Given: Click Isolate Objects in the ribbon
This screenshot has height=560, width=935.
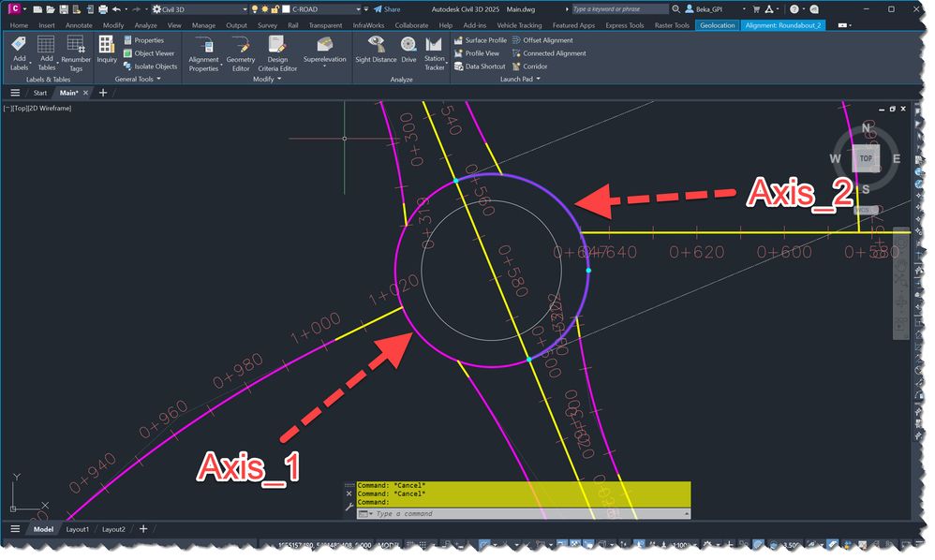Looking at the screenshot, I should click(x=150, y=66).
